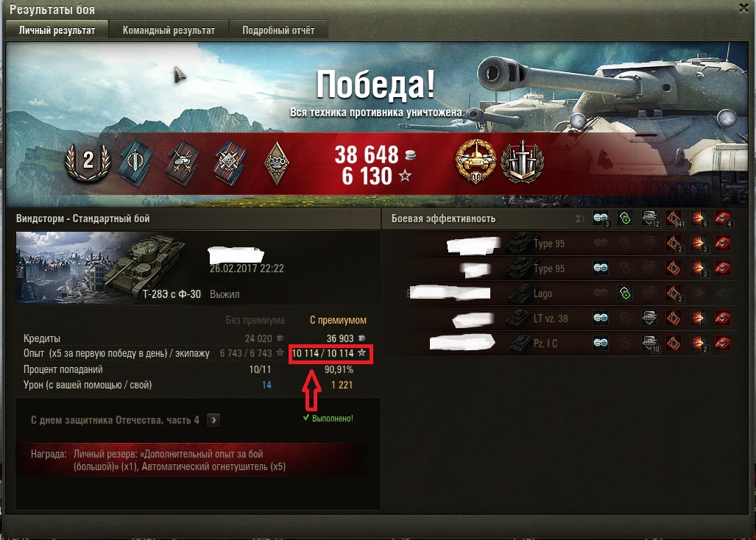756x540 pixels.
Task: Click the damage dealt summary icon showing 841
Action: (x=674, y=219)
